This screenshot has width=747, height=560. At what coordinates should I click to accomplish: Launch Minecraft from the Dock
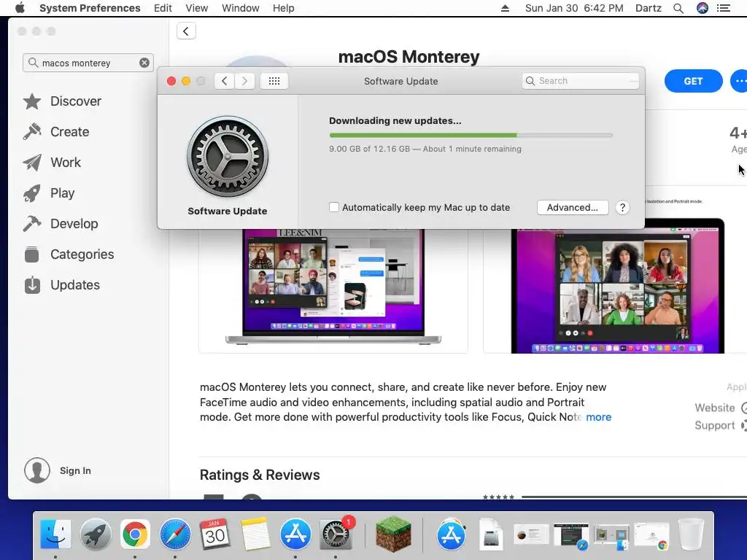(393, 534)
